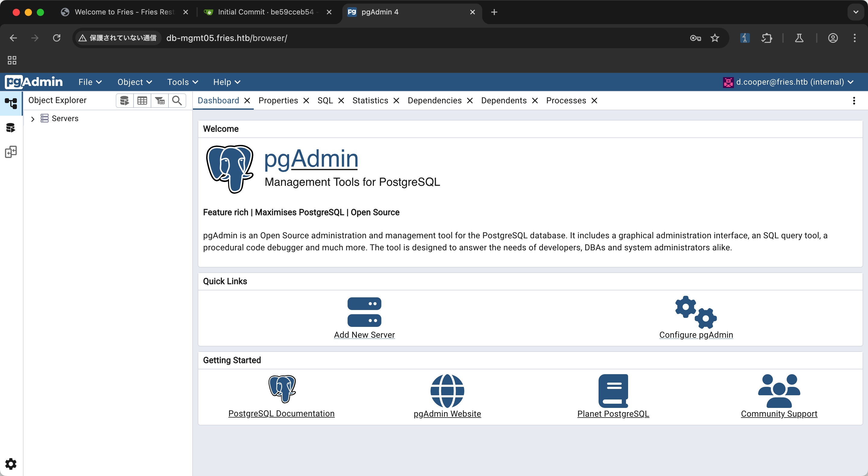The image size is (868, 476).
Task: Click the pgAdmin logo in the menu bar
Action: point(34,82)
